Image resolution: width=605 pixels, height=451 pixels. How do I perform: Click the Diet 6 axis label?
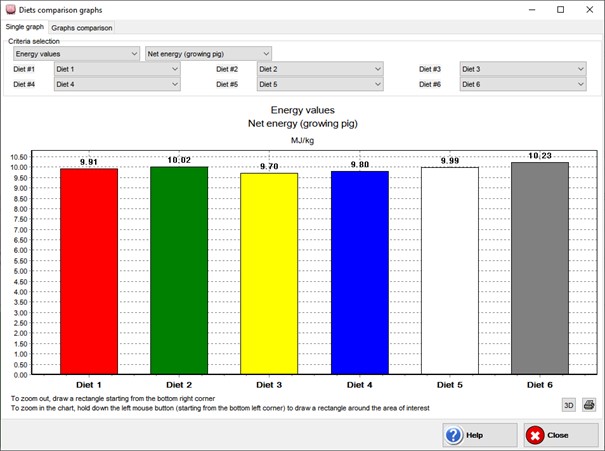point(540,385)
